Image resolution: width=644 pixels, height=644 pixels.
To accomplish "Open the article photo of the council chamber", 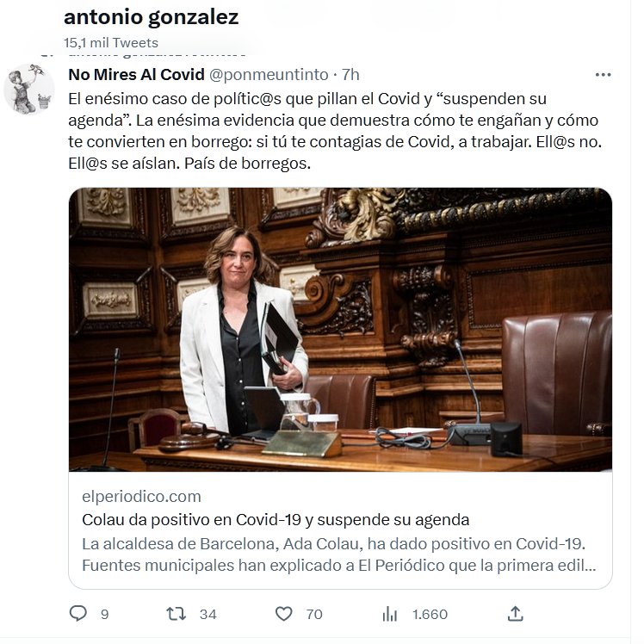I will click(x=340, y=330).
